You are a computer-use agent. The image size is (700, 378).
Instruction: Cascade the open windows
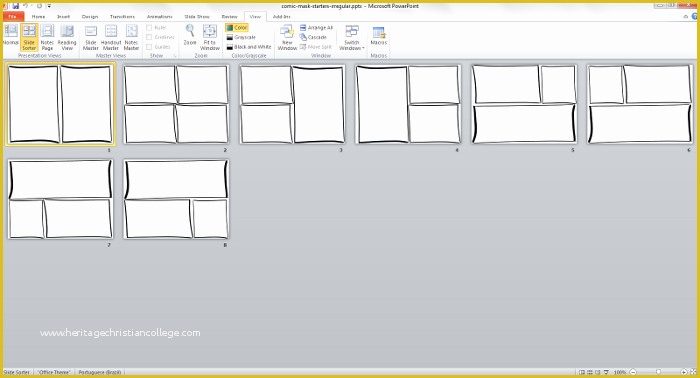tap(313, 37)
